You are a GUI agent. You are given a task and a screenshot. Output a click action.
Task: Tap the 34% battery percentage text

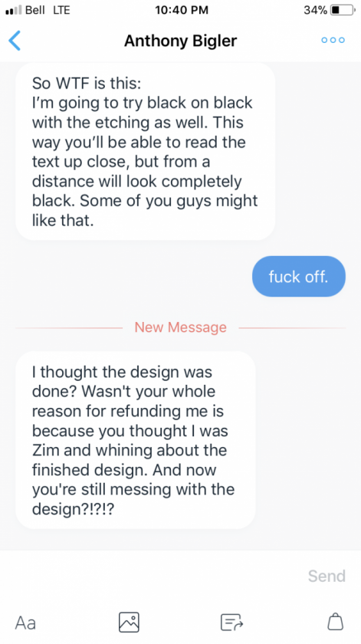pos(316,10)
